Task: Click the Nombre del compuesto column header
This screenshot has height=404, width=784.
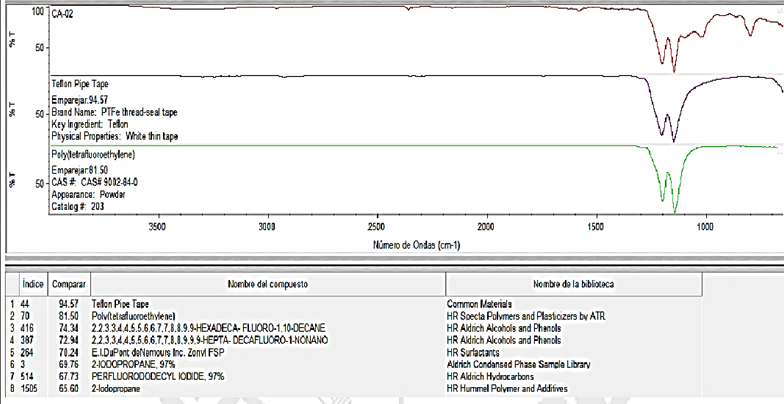Action: (x=265, y=284)
